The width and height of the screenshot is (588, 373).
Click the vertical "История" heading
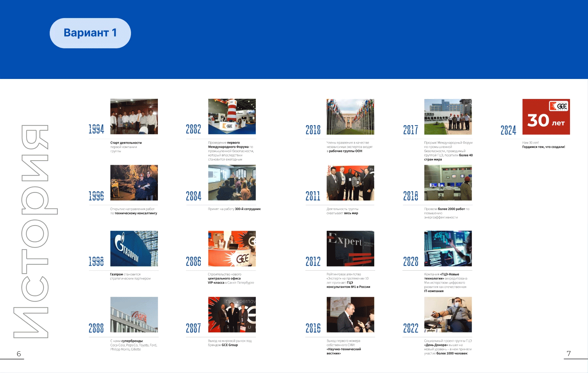point(35,231)
